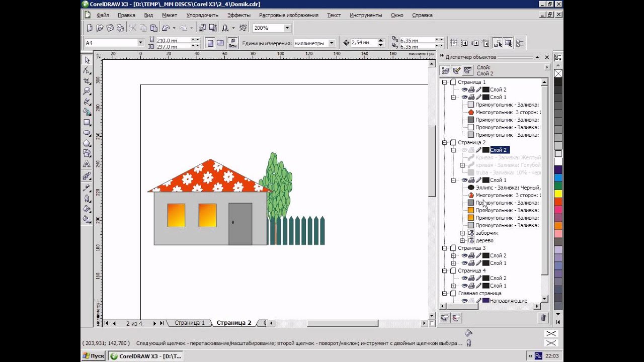Screen dimensions: 644x362
Task: Pick the no-color X swatch
Action: point(558,73)
